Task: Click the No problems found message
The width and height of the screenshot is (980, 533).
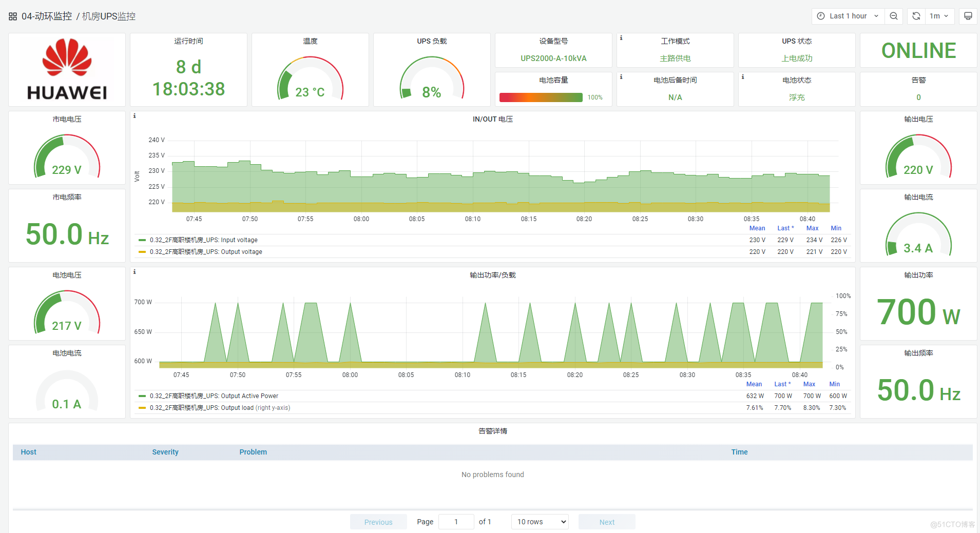Action: [x=493, y=475]
